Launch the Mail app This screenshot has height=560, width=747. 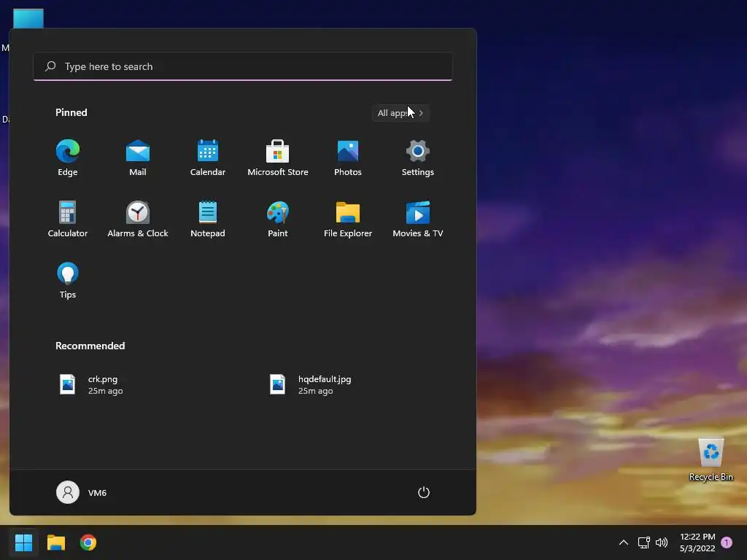pos(138,158)
